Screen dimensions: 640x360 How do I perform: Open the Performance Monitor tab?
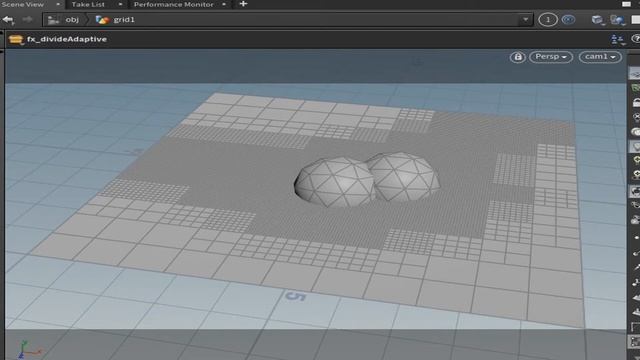(x=173, y=4)
